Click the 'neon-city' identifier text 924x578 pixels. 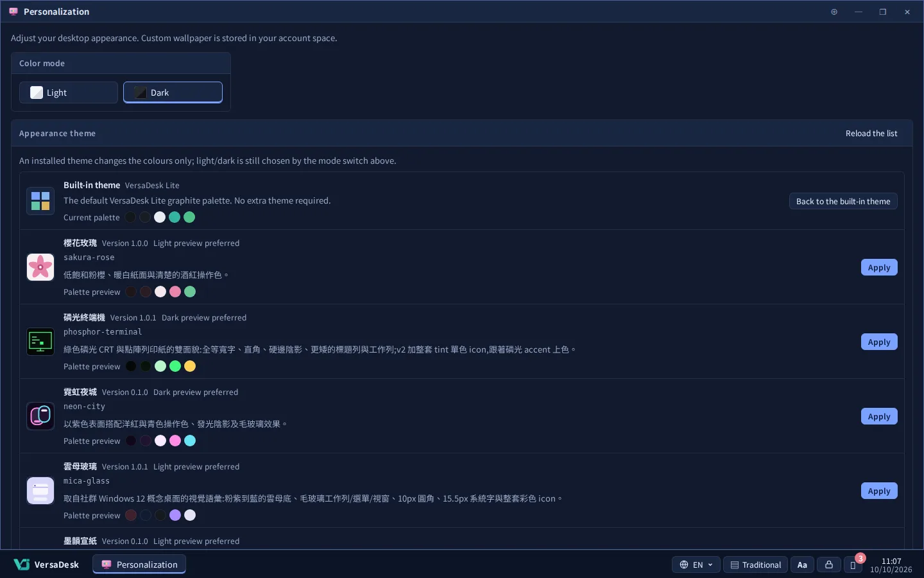pos(84,407)
